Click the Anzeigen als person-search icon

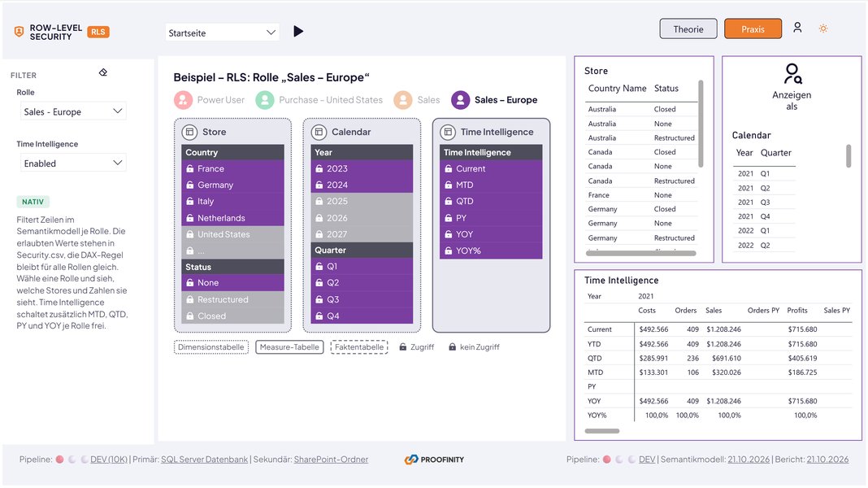click(792, 74)
